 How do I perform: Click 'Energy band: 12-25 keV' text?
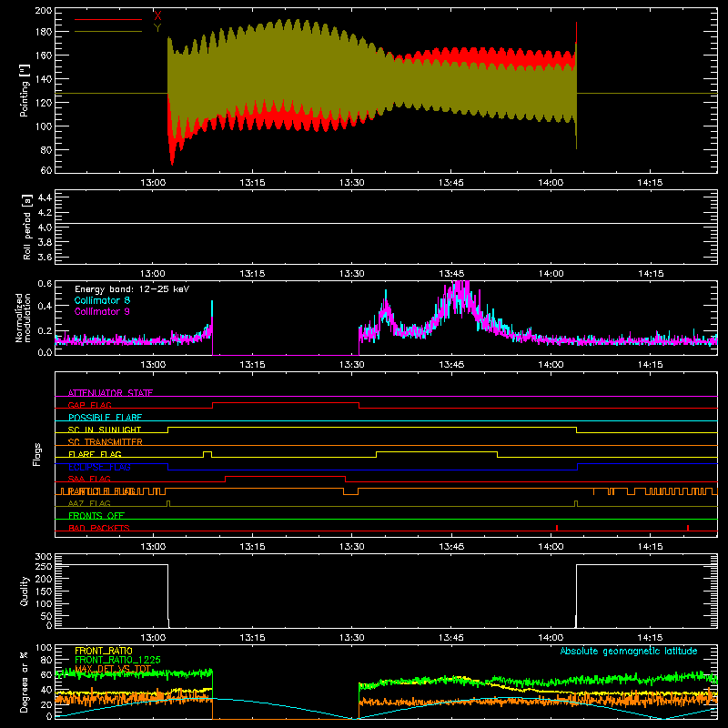click(x=132, y=289)
